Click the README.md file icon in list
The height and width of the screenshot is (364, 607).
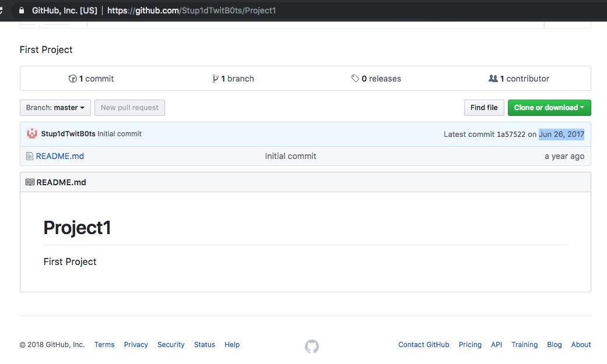[x=29, y=156]
